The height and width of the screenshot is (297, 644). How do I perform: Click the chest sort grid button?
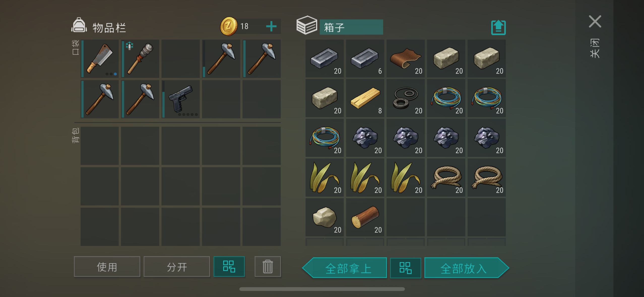405,268
